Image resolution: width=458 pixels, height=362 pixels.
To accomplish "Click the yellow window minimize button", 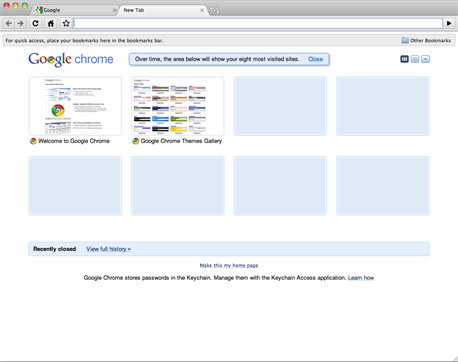I will (x=15, y=5).
